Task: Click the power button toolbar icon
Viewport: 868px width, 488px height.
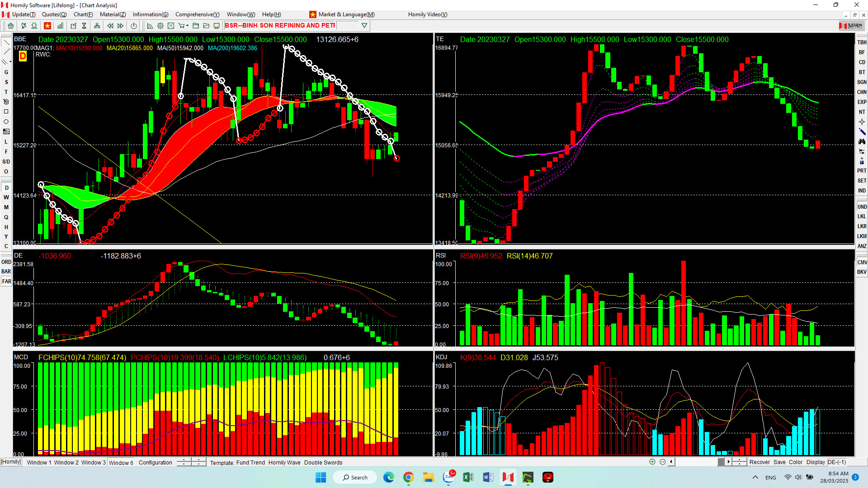Action: [134, 26]
